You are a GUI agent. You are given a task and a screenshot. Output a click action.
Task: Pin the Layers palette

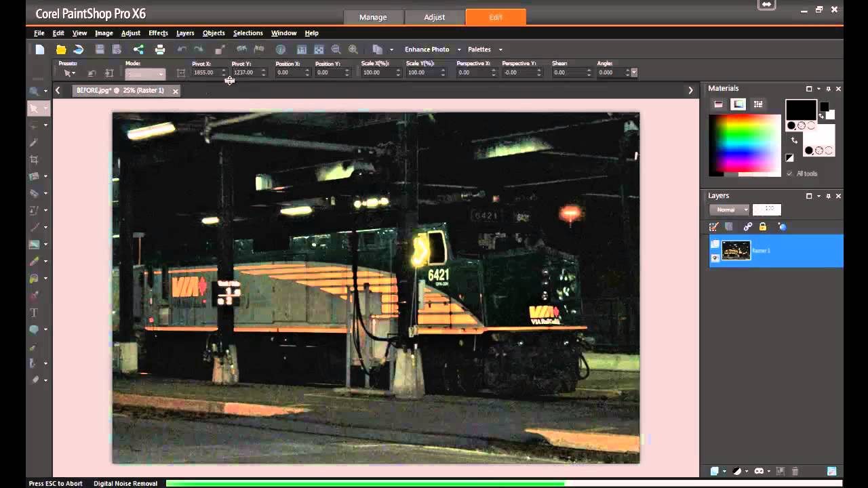tap(829, 196)
